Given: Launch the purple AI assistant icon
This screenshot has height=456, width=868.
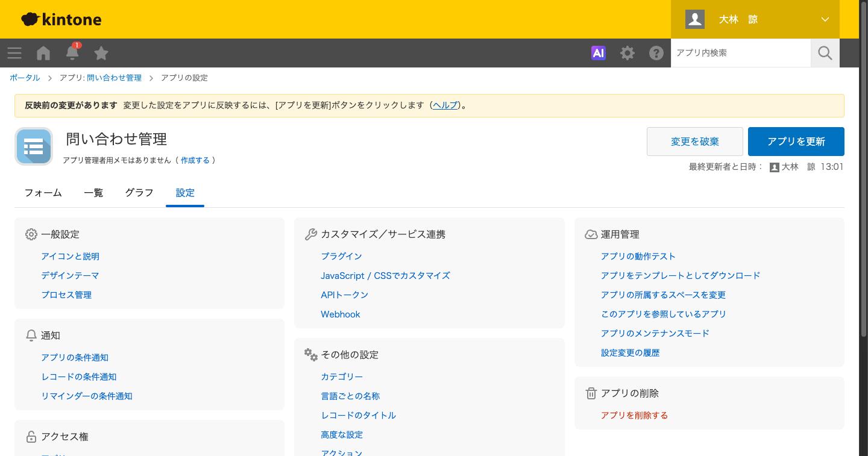Looking at the screenshot, I should [x=599, y=53].
